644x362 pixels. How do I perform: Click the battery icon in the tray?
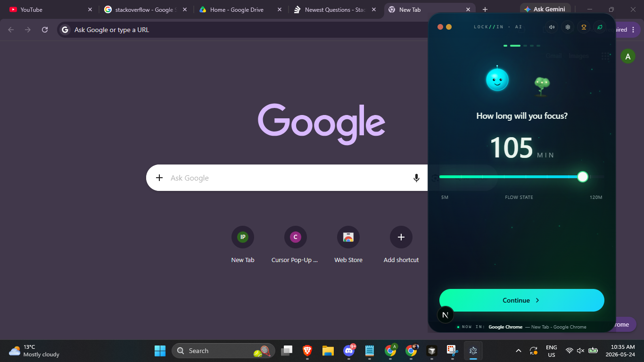(593, 351)
